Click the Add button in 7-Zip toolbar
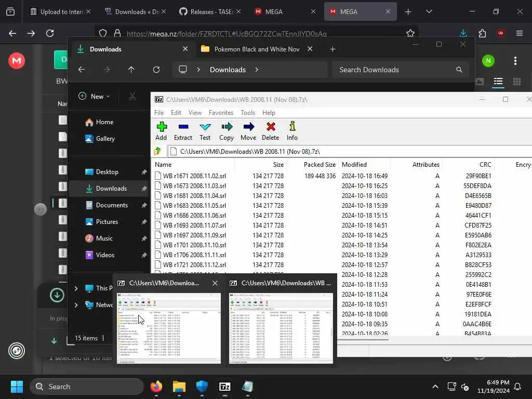This screenshot has height=399, width=532. click(161, 131)
